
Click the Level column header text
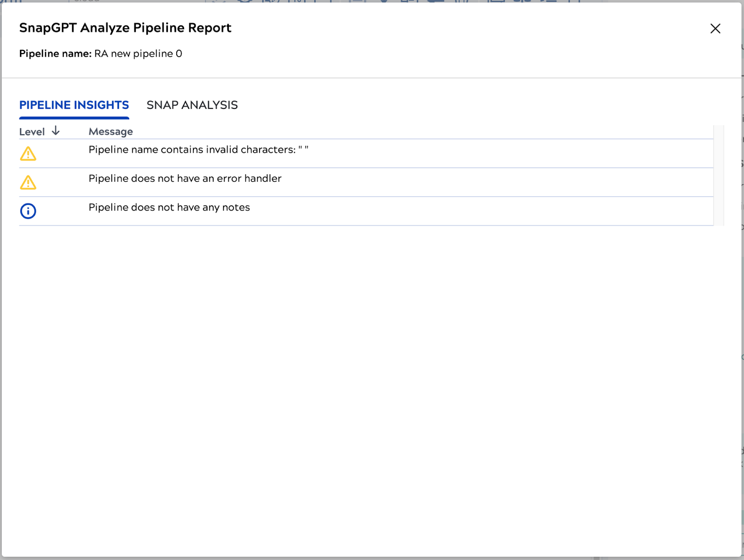(x=32, y=132)
